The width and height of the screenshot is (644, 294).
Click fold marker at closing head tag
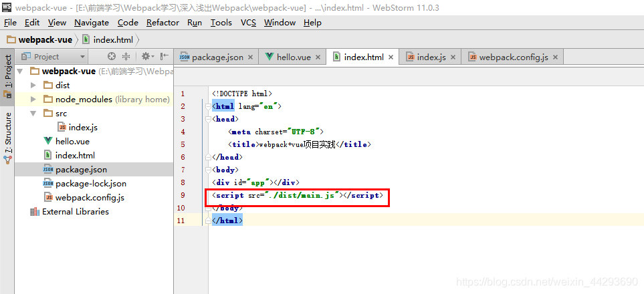[207, 157]
